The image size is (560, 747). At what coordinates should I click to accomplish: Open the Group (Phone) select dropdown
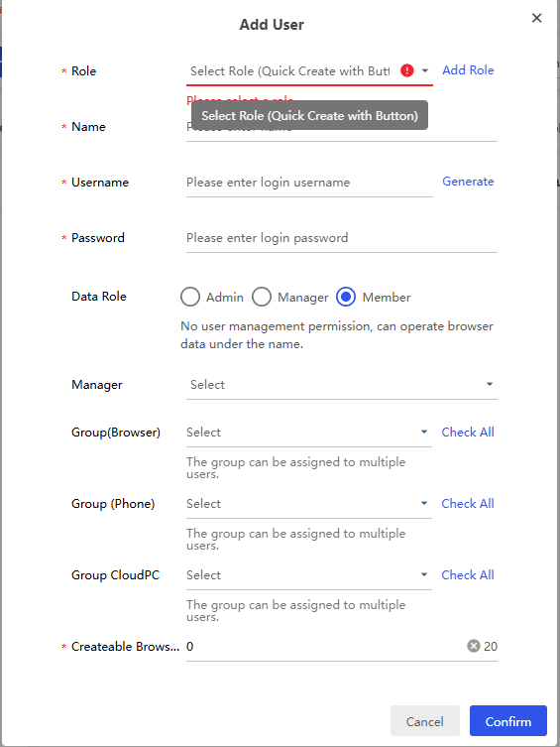[309, 504]
